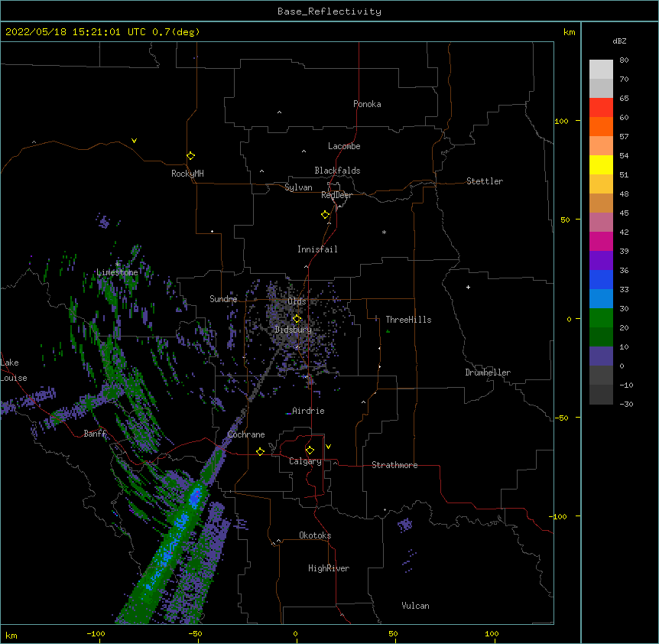Select the bright blue 36-33 dBZ legend swatch
This screenshot has width=659, height=644.
pos(601,279)
